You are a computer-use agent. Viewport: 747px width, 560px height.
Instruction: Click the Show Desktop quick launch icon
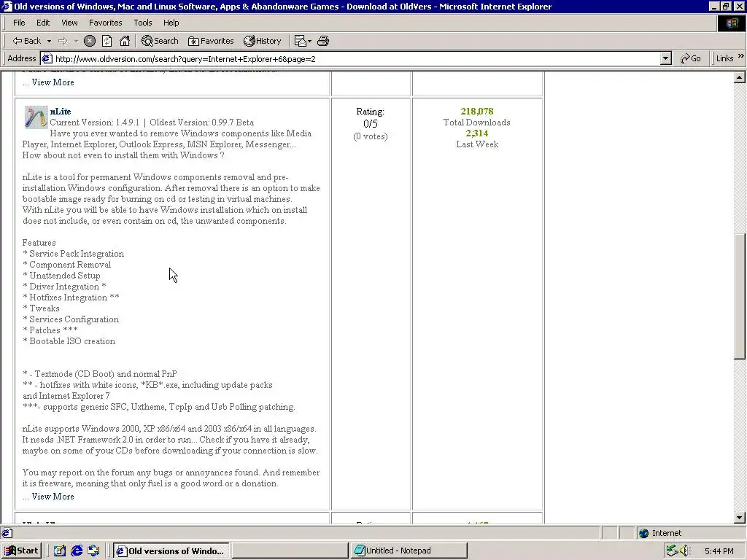click(x=59, y=551)
